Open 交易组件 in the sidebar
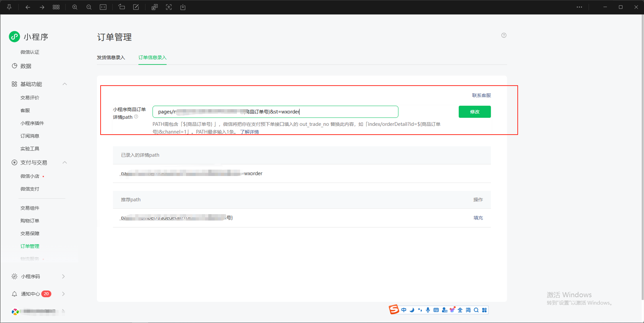Image resolution: width=644 pixels, height=323 pixels. (30, 208)
